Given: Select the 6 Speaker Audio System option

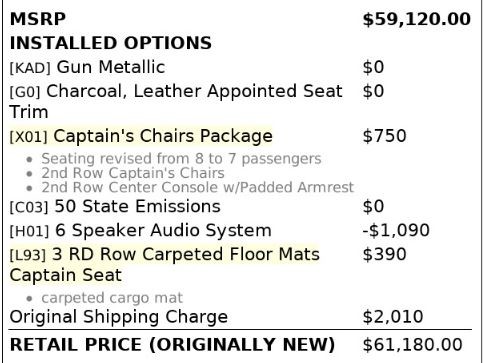Looking at the screenshot, I should click(x=140, y=230).
